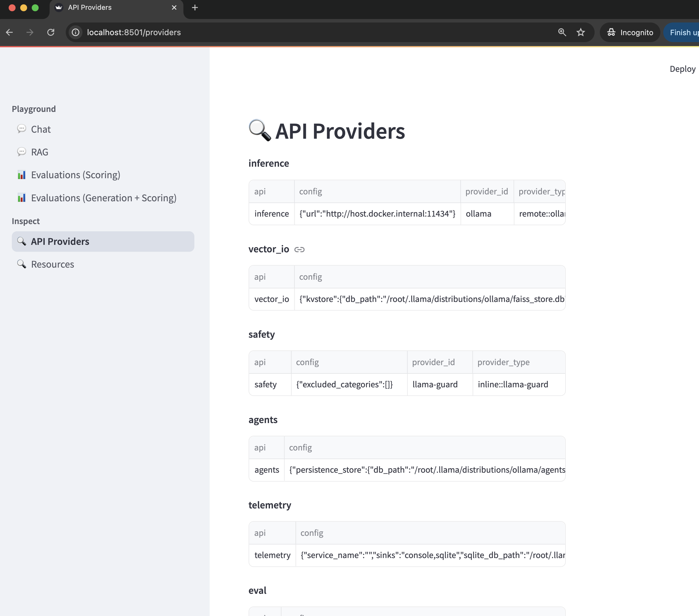Click the inference api cell
699x616 pixels.
[x=272, y=214]
